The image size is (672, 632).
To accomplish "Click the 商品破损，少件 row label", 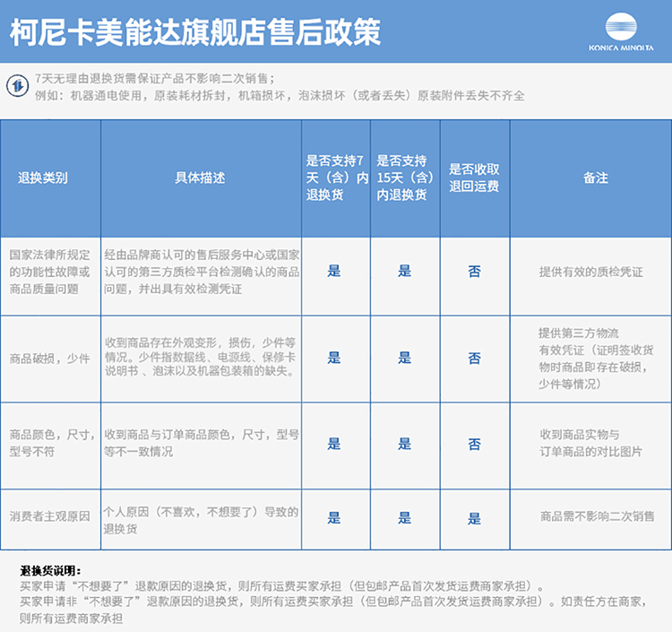I will point(49,358).
